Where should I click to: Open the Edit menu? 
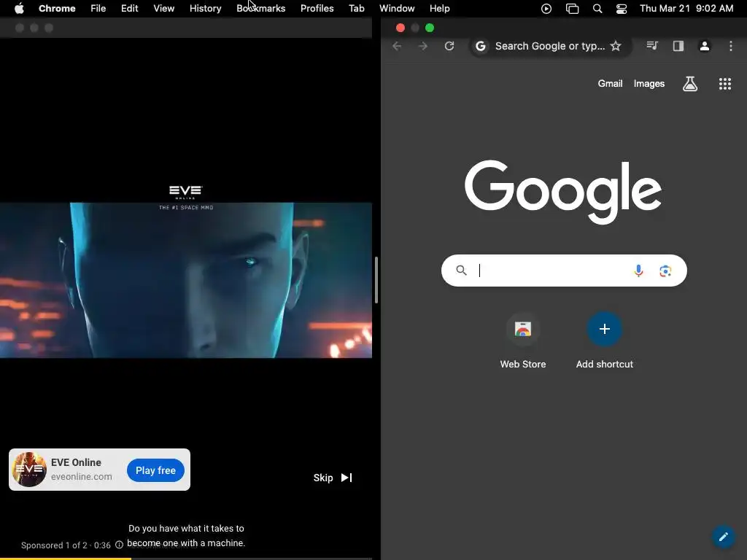(129, 9)
